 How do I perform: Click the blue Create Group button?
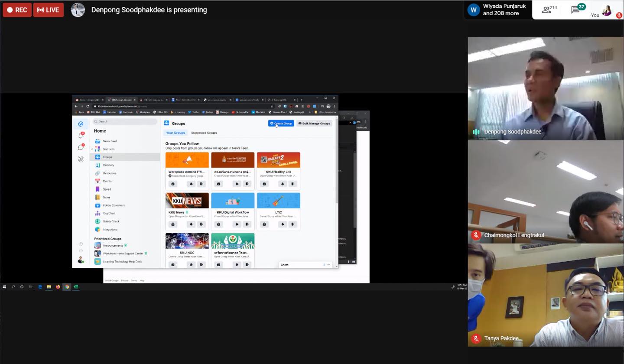(x=281, y=123)
